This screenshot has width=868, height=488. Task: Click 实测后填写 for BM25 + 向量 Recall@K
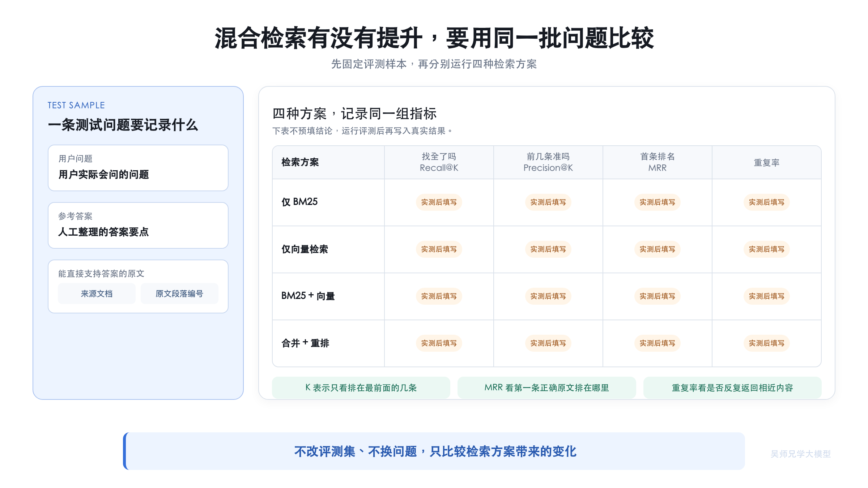[x=439, y=296]
